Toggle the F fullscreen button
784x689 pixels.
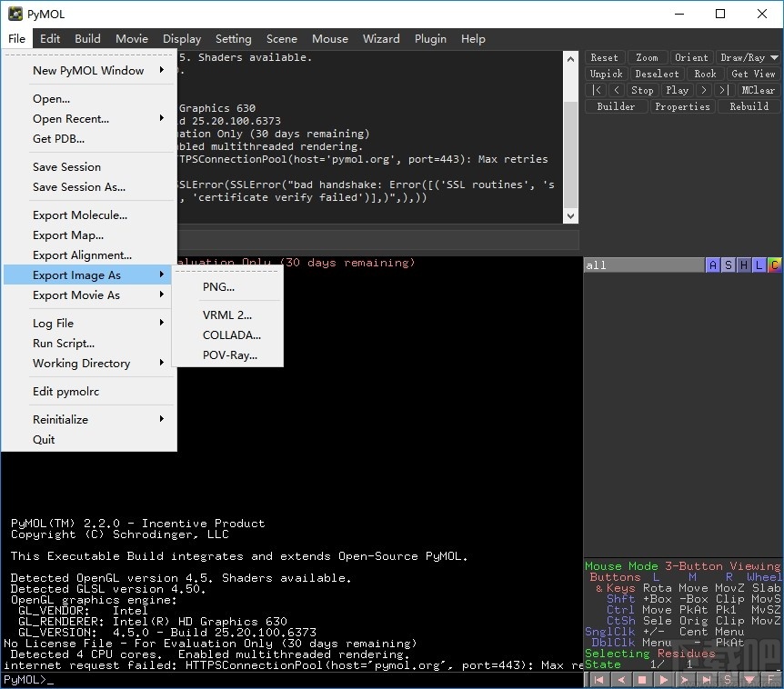(771, 679)
